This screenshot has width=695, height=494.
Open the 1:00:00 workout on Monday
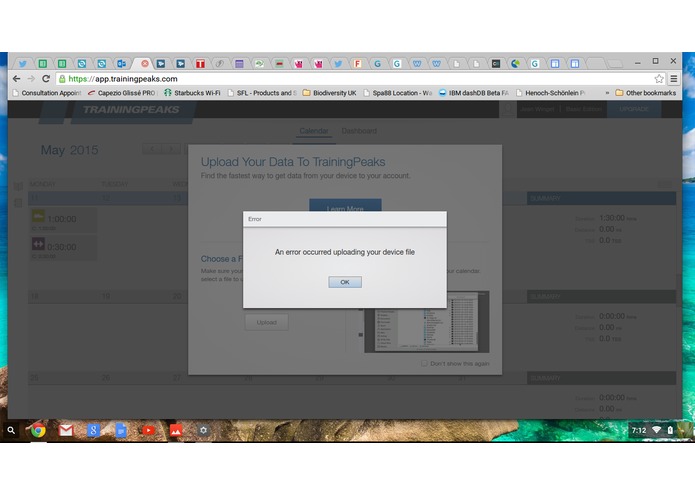[x=63, y=220]
